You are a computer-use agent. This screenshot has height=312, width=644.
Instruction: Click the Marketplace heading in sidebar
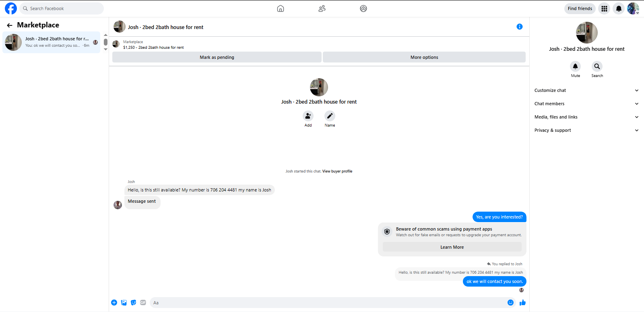click(38, 25)
